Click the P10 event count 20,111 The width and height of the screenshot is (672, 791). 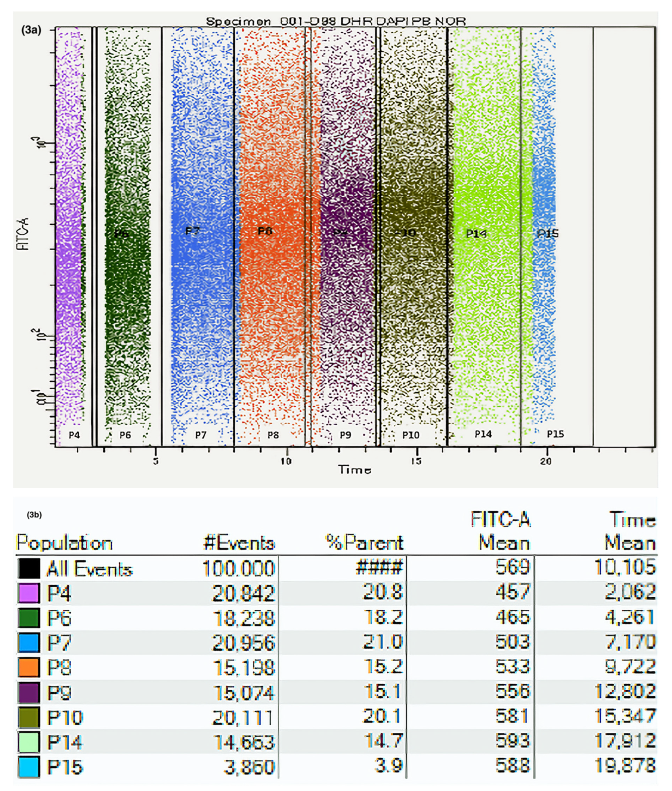[x=242, y=718]
